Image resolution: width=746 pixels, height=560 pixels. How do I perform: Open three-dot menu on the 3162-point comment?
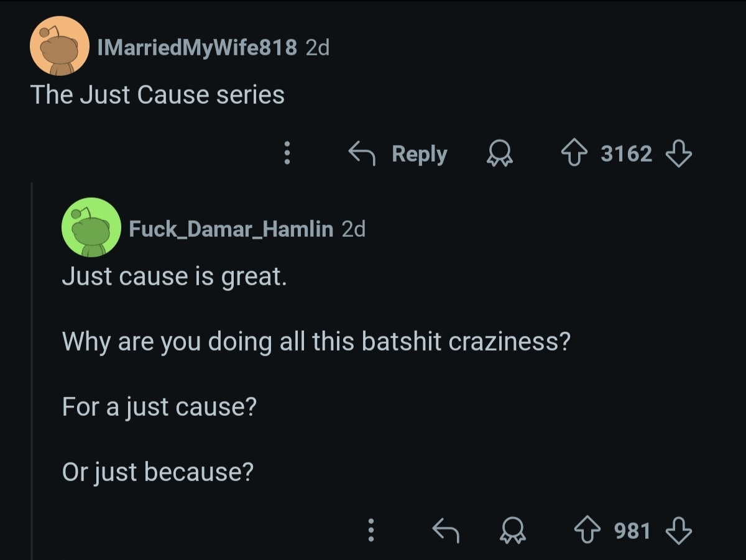coord(287,154)
